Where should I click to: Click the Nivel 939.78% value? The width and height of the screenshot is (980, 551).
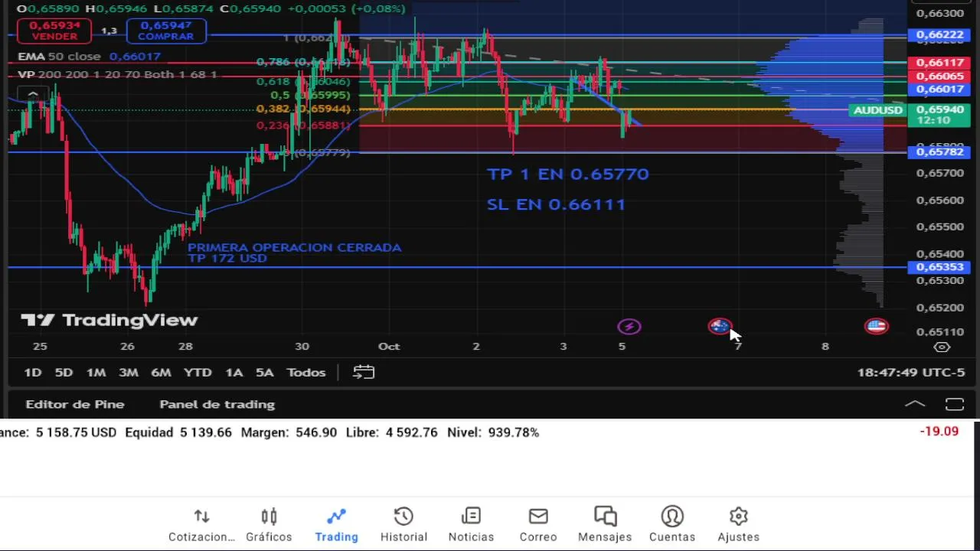tap(493, 432)
